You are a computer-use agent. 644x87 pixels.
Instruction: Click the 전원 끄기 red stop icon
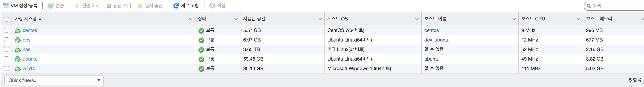pyautogui.click(x=109, y=6)
